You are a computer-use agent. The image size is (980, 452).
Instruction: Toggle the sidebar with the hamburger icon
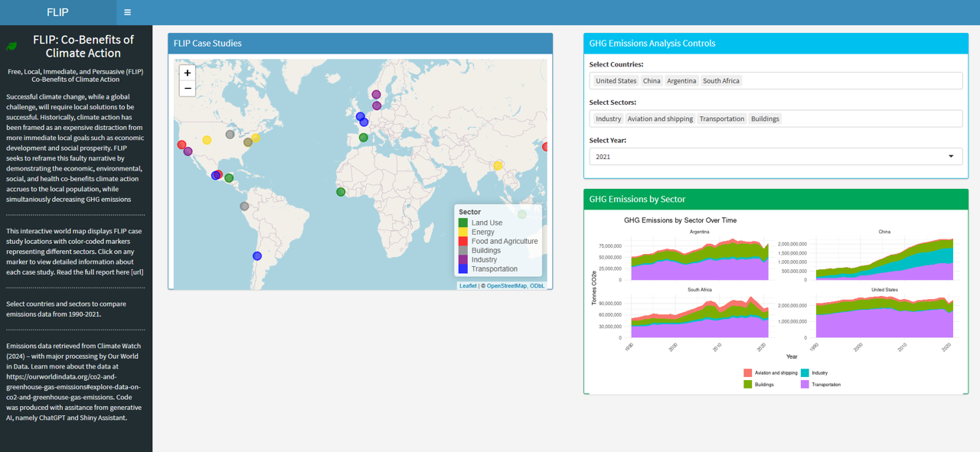click(x=127, y=12)
